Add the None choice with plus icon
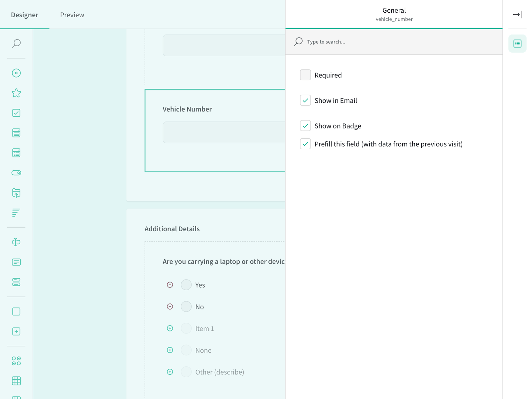 coord(170,350)
